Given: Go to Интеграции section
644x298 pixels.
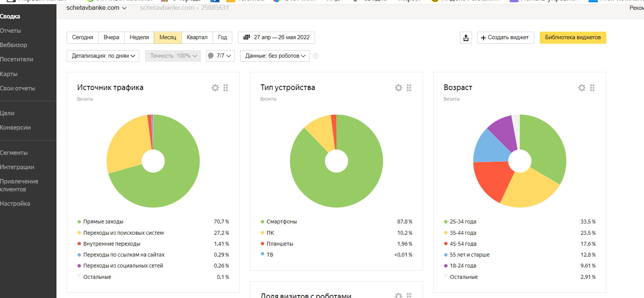Looking at the screenshot, I should coord(17,167).
